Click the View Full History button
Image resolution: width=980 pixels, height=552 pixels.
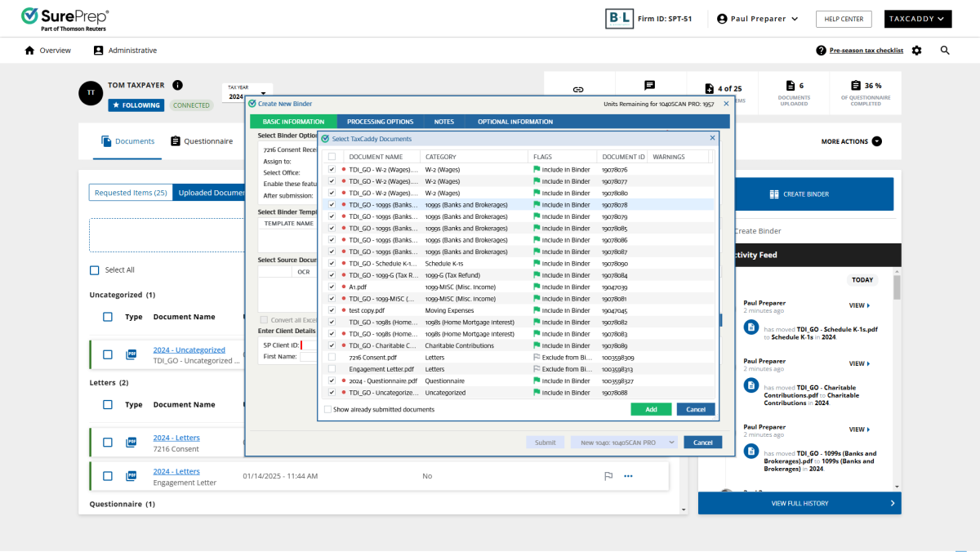pos(800,503)
